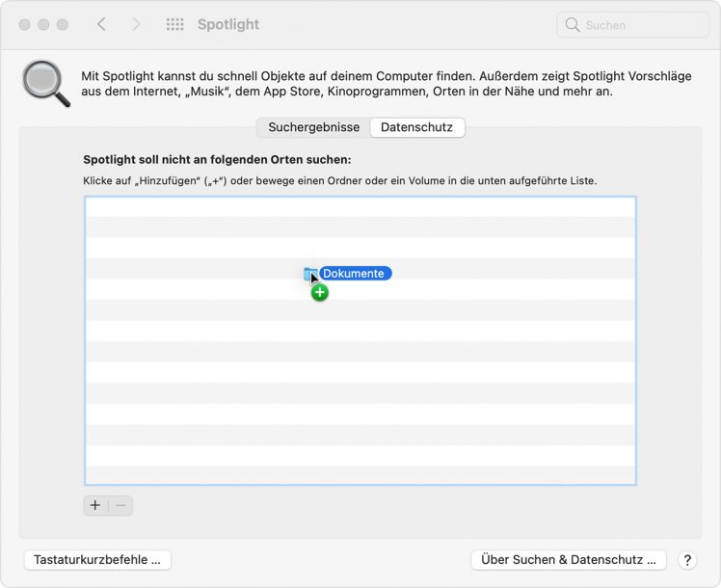Open Tastaturkurzbefehle settings
The width and height of the screenshot is (721, 588).
click(x=97, y=560)
